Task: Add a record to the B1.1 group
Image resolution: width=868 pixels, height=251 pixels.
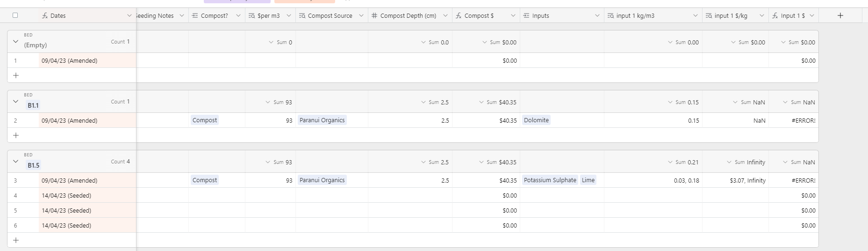Action: point(15,135)
